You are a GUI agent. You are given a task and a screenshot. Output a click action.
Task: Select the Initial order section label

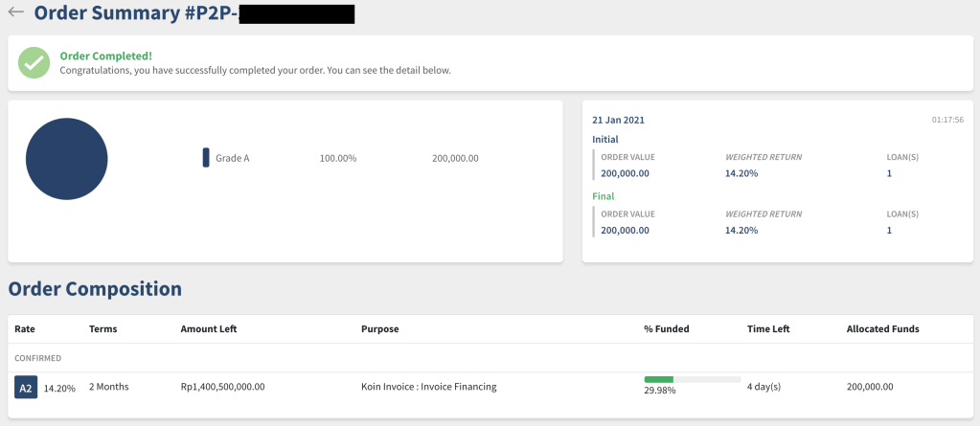pyautogui.click(x=605, y=139)
